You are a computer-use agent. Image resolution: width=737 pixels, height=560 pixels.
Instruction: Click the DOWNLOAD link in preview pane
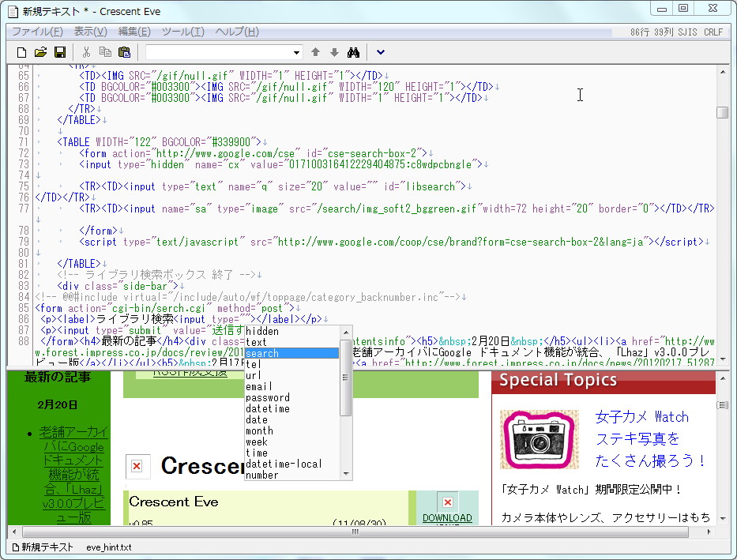pyautogui.click(x=447, y=518)
